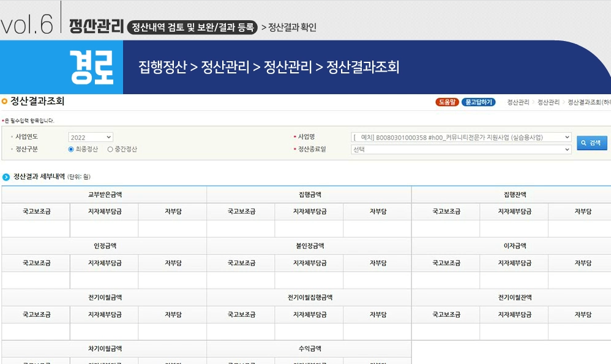Viewport: 611px width, 364px height.
Task: Click the 도움말 help button
Action: coord(447,102)
